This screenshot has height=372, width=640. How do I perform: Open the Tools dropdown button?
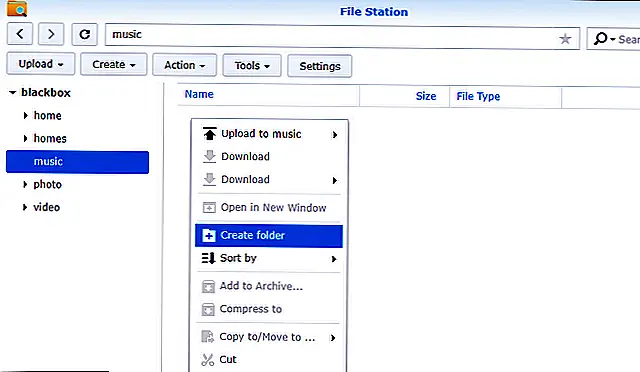click(252, 66)
